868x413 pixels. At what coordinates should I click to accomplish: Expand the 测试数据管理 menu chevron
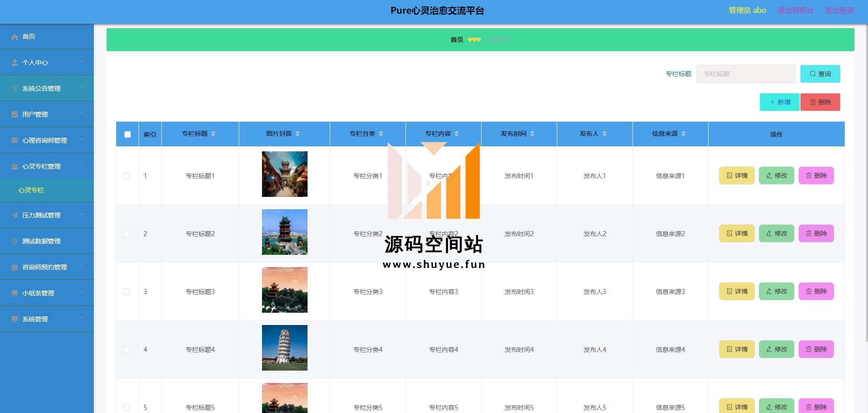[82, 240]
